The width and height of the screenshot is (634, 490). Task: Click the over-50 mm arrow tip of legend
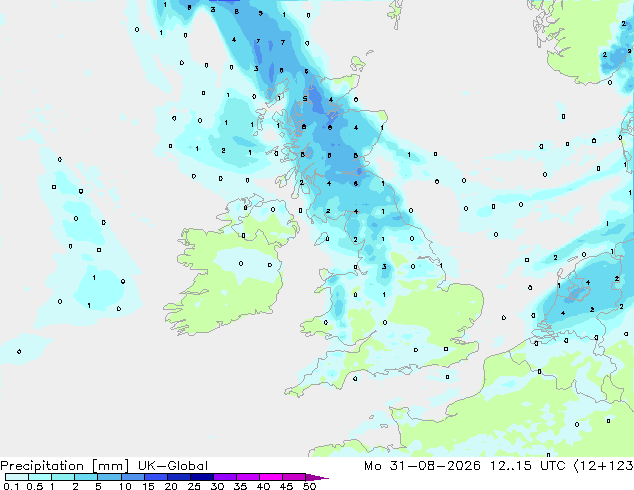(317, 477)
